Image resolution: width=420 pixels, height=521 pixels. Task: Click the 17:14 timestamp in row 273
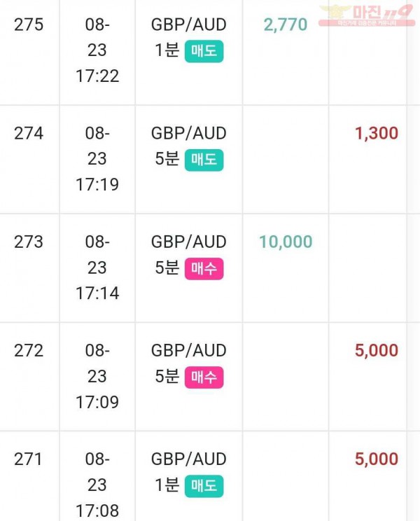click(97, 293)
